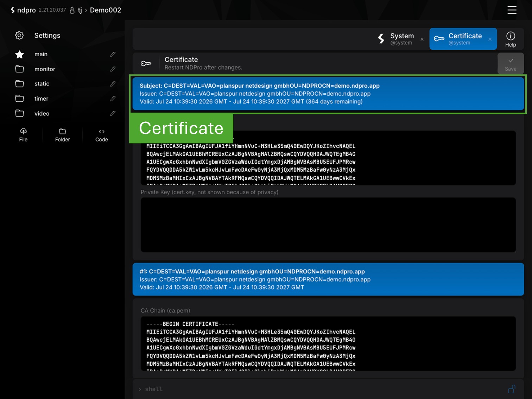
Task: Upload a File
Action: pyautogui.click(x=23, y=135)
